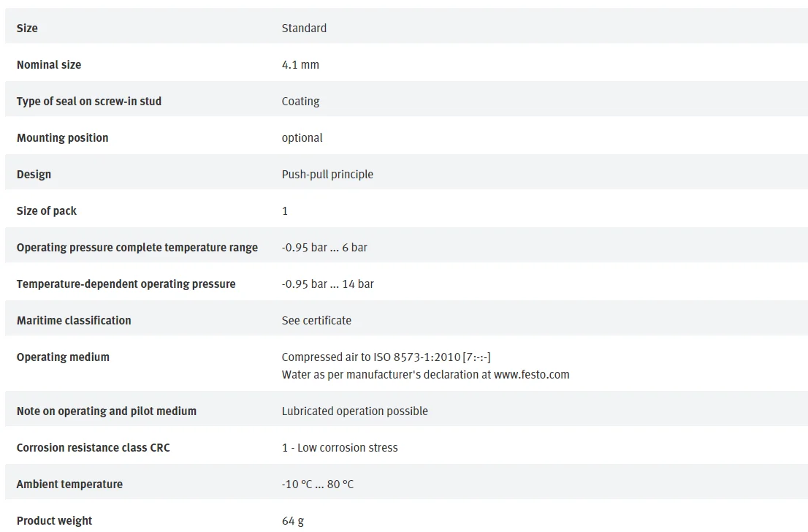Click the Push-pull principle value

click(327, 175)
